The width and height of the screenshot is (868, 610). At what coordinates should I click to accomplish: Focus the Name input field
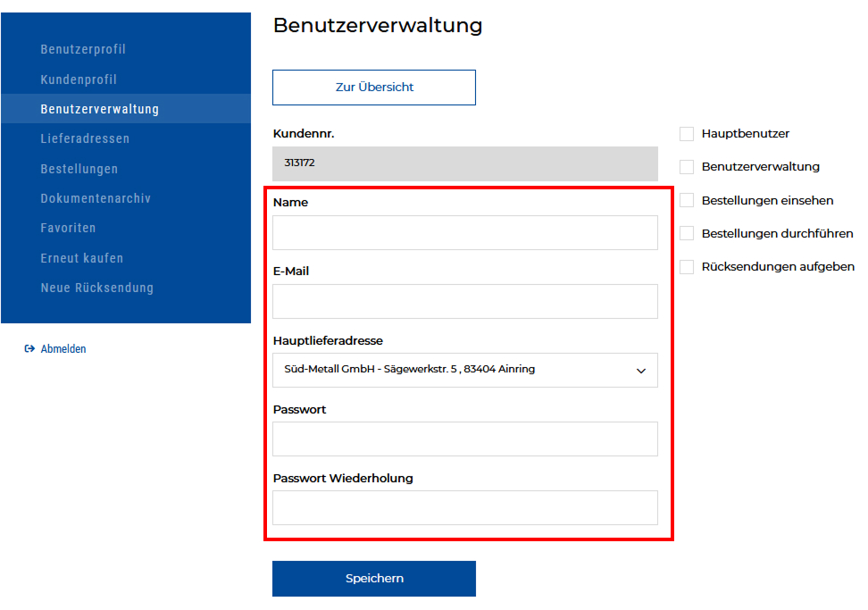click(464, 233)
